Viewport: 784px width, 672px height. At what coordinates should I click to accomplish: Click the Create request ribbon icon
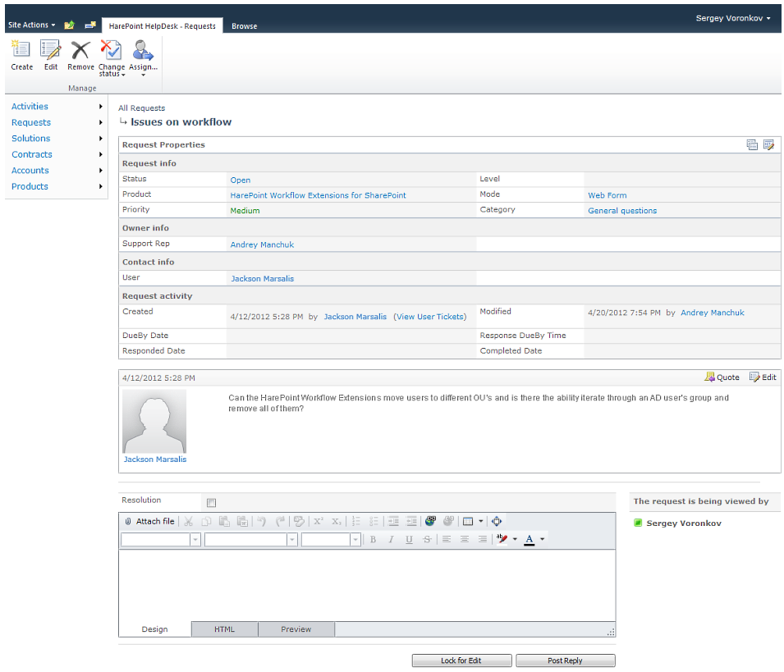pos(21,54)
